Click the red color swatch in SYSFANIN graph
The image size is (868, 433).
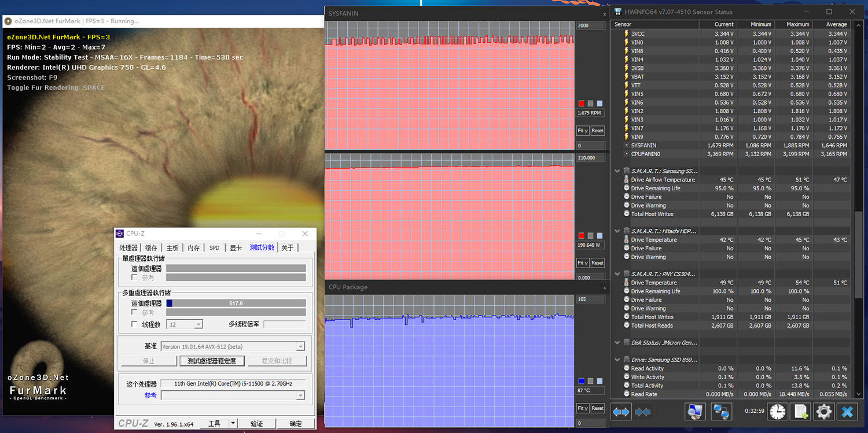582,103
